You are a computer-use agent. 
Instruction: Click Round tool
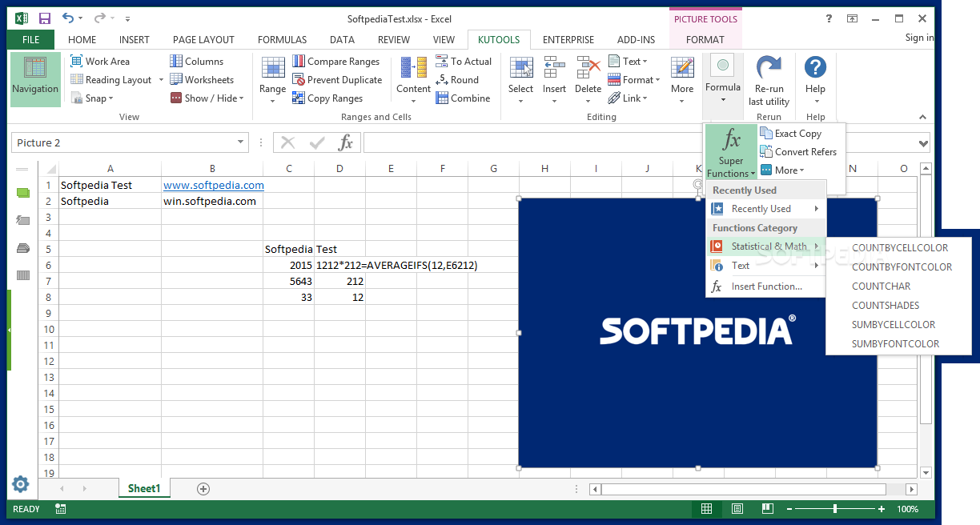[x=457, y=79]
